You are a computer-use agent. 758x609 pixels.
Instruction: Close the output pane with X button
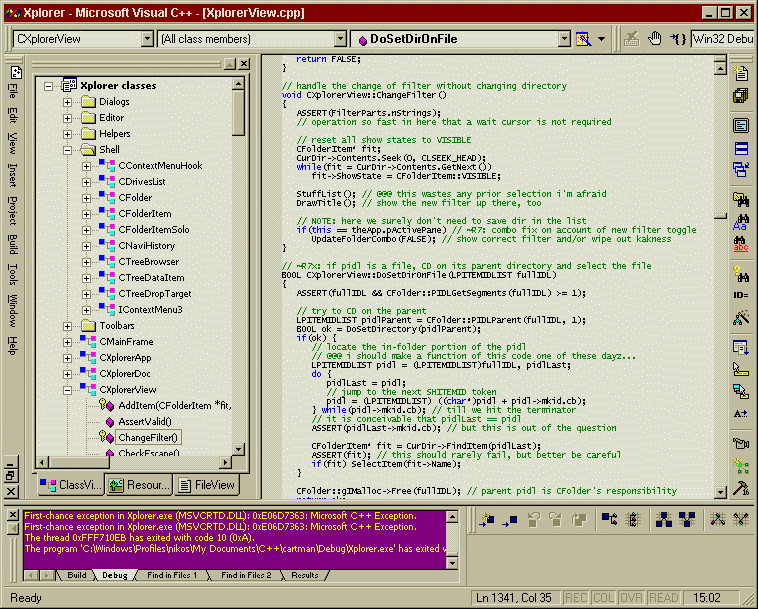(13, 515)
